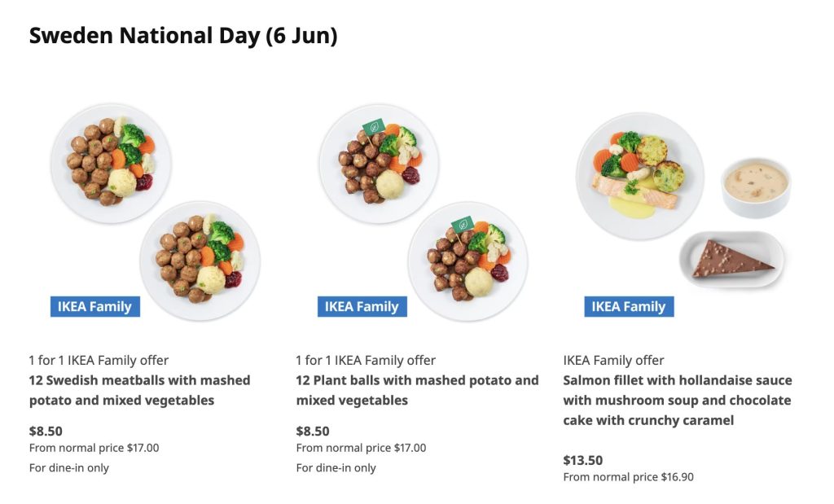The height and width of the screenshot is (504, 834).
Task: Click the mushroom soup bowl image
Action: click(757, 186)
